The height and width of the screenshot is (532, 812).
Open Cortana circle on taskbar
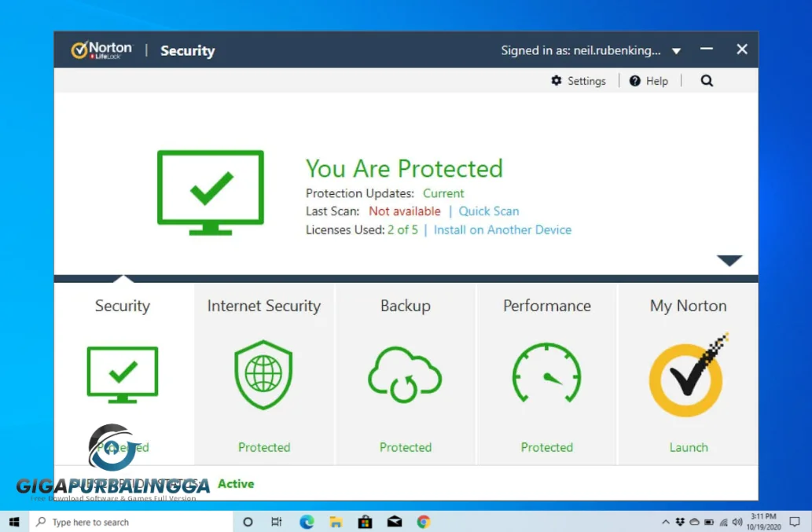coord(248,522)
